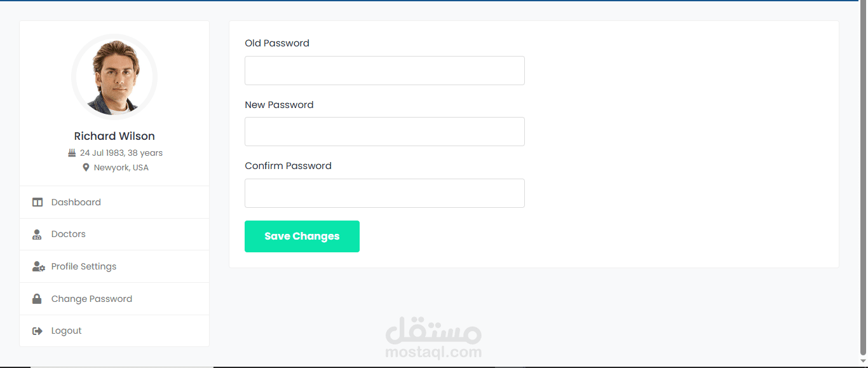Choose the Logout text link

67,331
